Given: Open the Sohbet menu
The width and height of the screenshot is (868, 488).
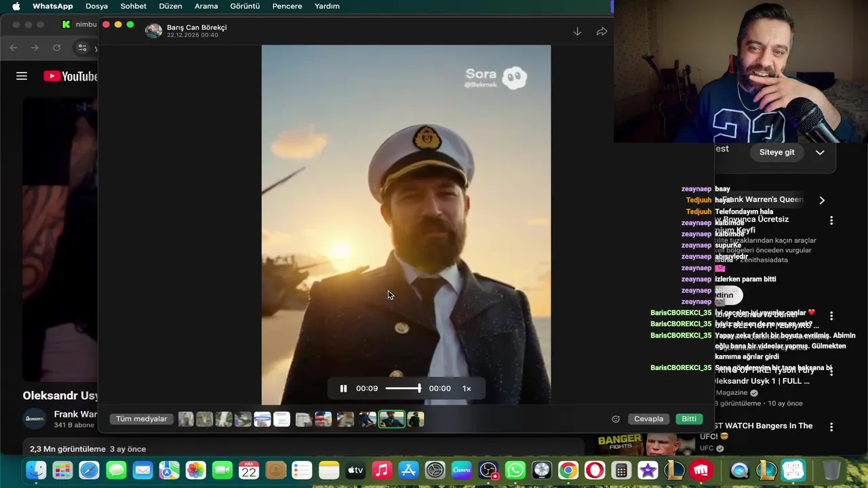Looking at the screenshot, I should [133, 6].
